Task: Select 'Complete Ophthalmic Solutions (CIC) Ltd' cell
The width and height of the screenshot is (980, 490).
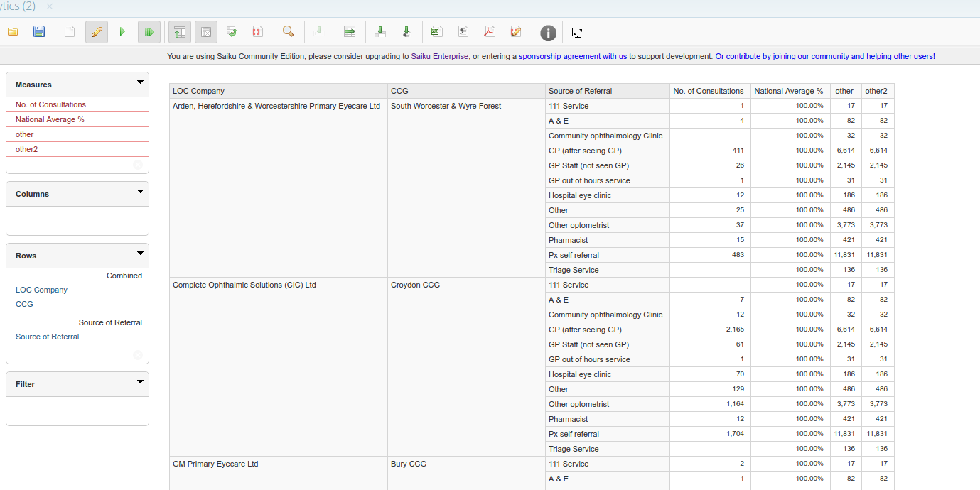Action: click(x=279, y=366)
